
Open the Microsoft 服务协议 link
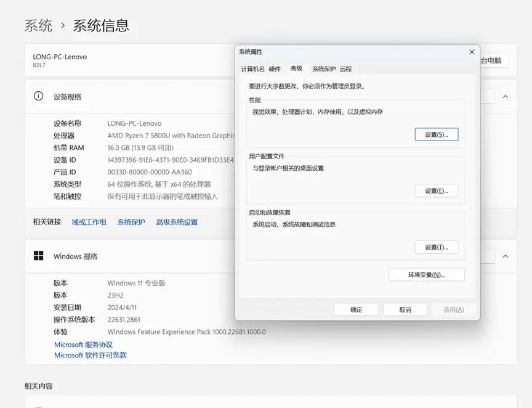coord(84,345)
